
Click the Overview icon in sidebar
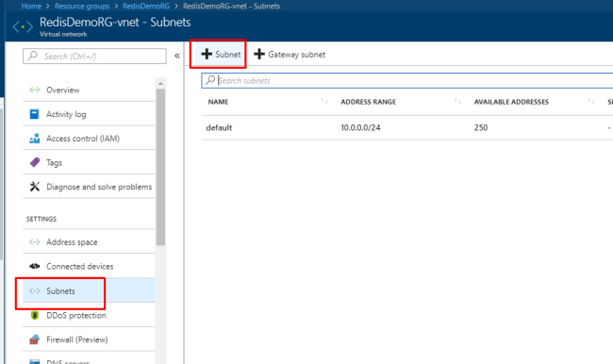click(x=34, y=90)
